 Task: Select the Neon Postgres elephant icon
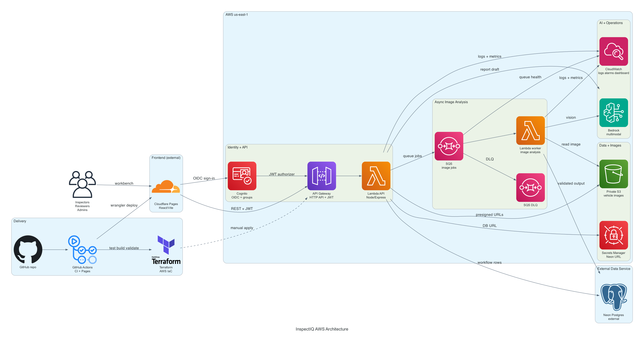614,297
